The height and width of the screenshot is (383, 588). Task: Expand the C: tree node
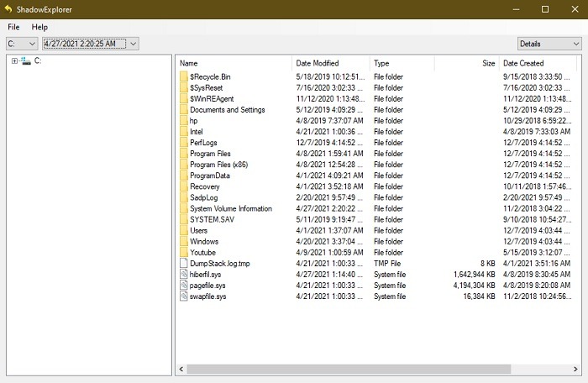pyautogui.click(x=14, y=60)
